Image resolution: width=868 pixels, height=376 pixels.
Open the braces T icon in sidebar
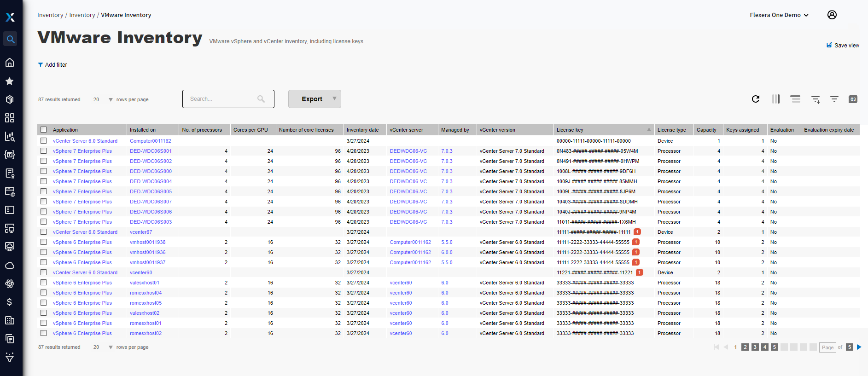(10, 155)
